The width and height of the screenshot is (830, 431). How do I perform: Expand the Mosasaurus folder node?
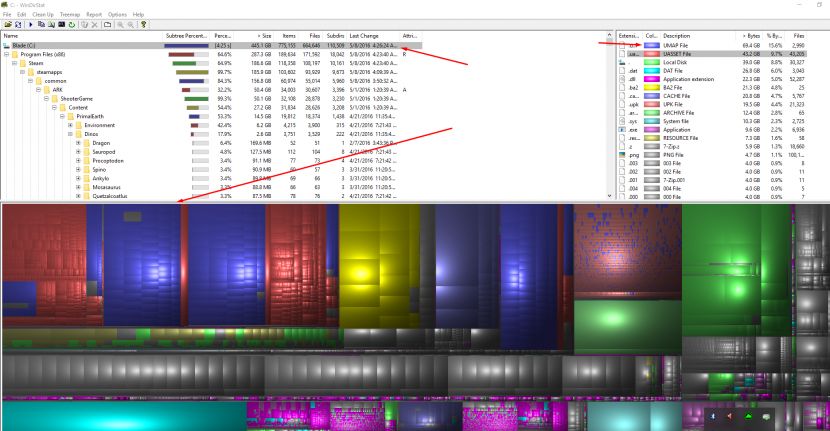coord(78,187)
